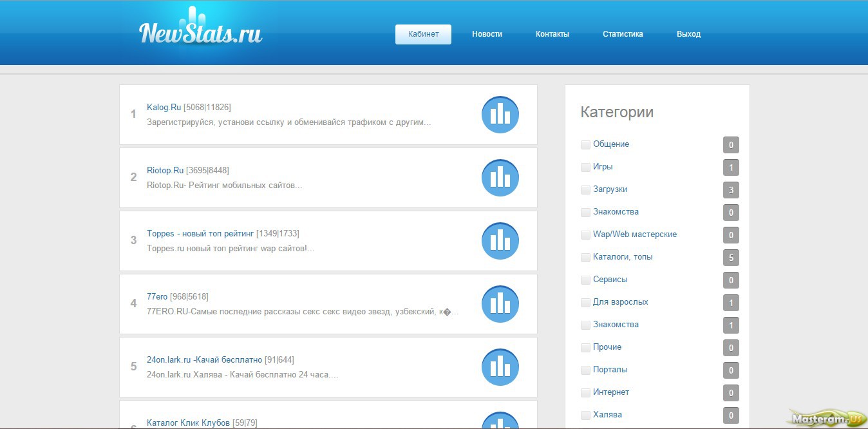
Task: Select the Wap/Web мастерские category link
Action: point(635,234)
